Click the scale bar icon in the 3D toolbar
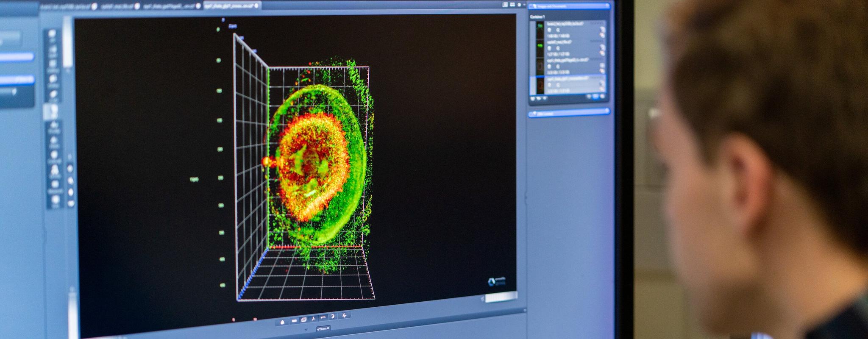Image resolution: width=868 pixels, height=339 pixels. pyautogui.click(x=323, y=317)
